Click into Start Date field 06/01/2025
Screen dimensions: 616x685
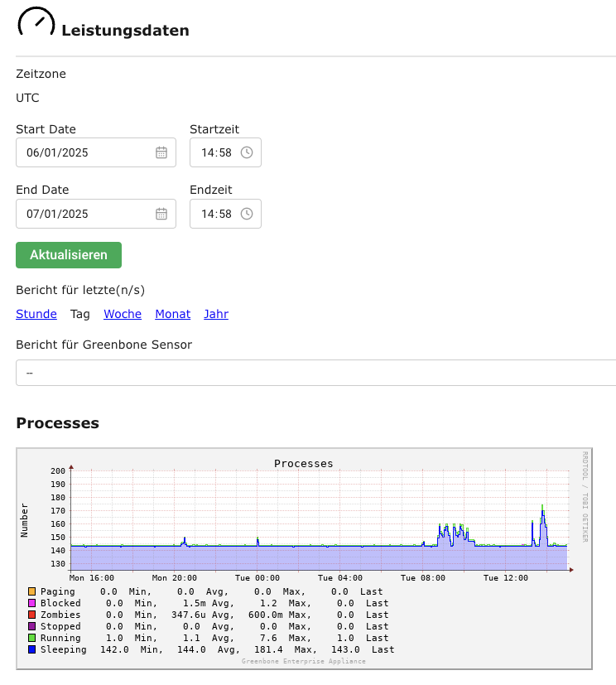83,152
